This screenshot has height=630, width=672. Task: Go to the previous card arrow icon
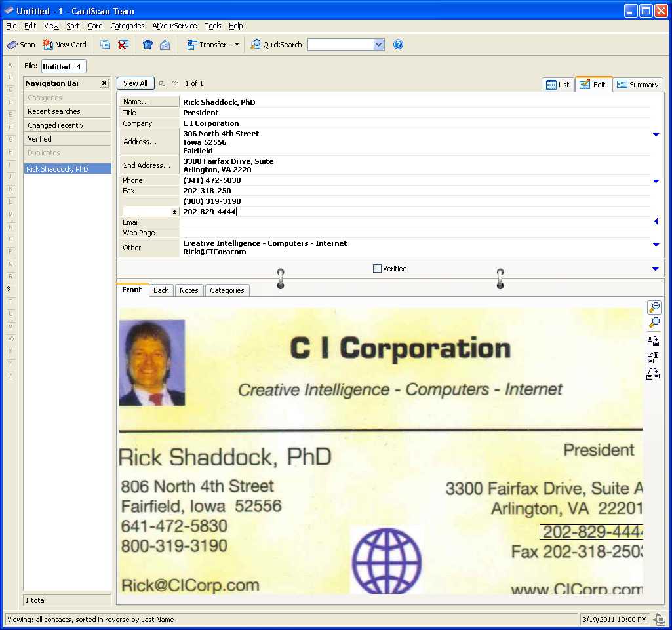[x=162, y=83]
